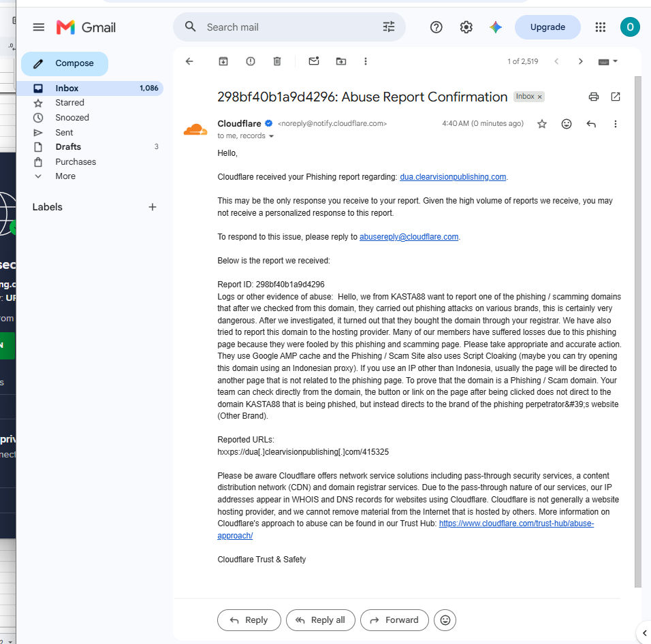Expand recipient details arrow

tap(271, 136)
